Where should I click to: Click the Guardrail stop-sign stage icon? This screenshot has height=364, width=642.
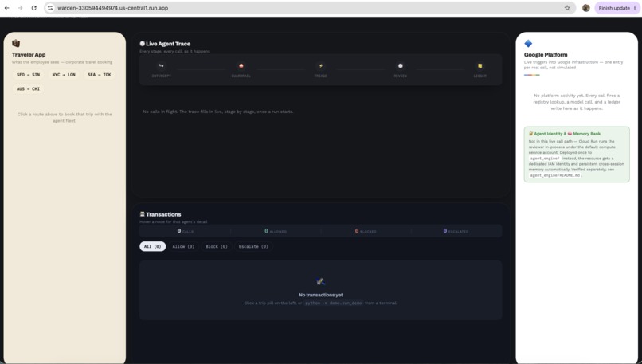(241, 65)
